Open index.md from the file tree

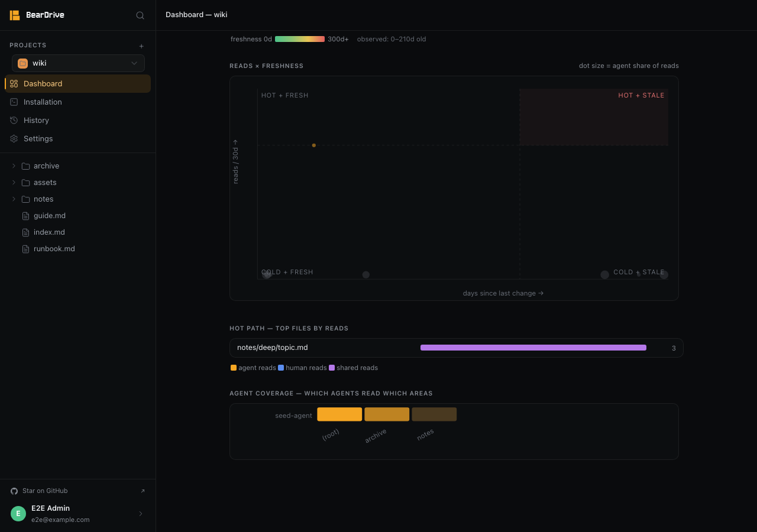(49, 232)
